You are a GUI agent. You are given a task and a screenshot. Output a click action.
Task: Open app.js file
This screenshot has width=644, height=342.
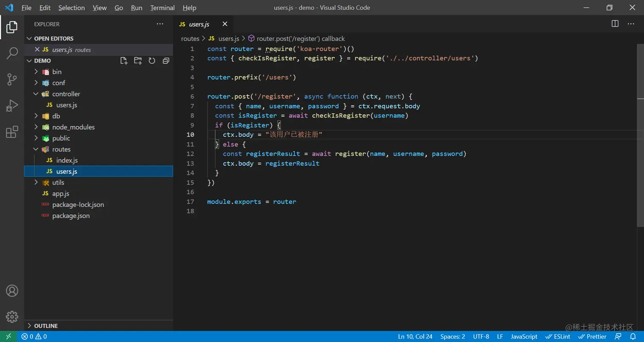click(98, 194)
